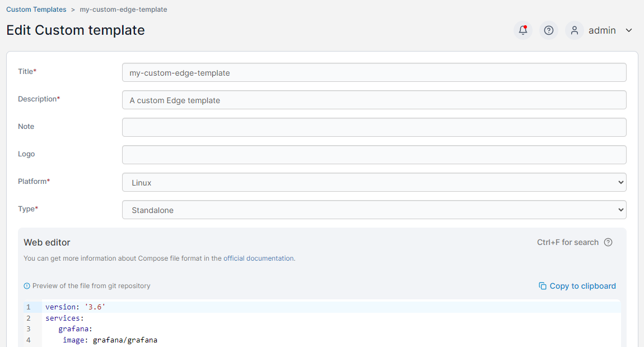Viewport: 644px width, 347px height.
Task: Open the Type dropdown showing Standalone
Action: point(374,210)
